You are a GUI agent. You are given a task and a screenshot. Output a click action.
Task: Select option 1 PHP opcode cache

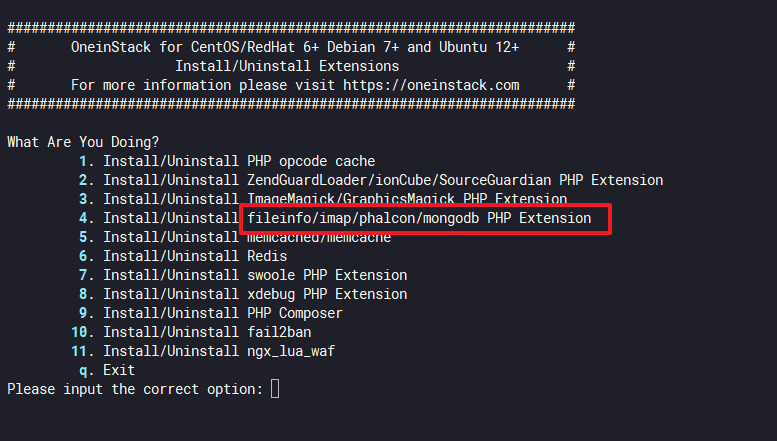click(239, 161)
